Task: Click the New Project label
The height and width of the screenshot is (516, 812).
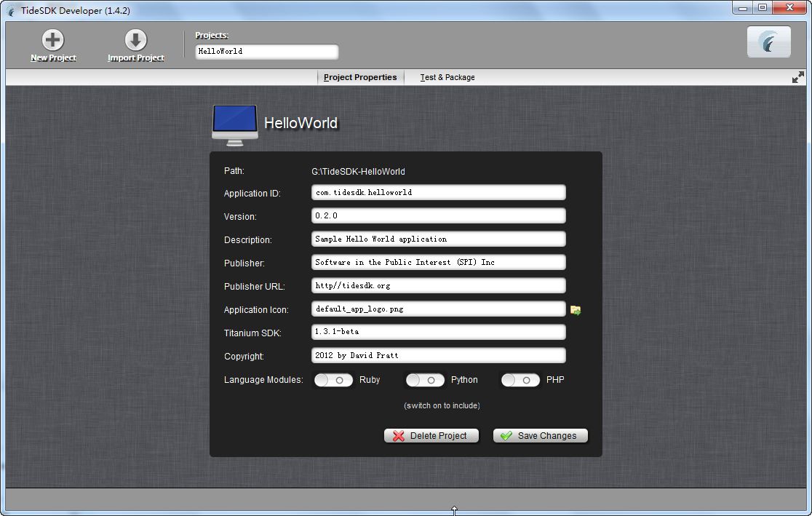Action: coord(53,58)
